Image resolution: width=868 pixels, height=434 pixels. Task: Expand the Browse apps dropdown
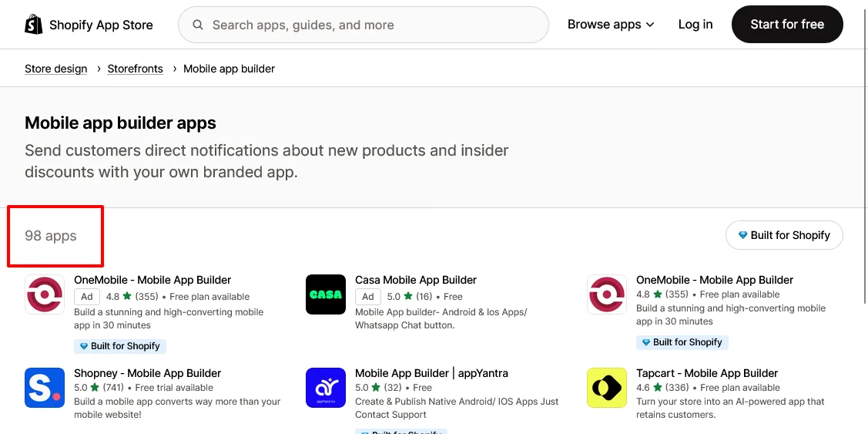pos(611,25)
